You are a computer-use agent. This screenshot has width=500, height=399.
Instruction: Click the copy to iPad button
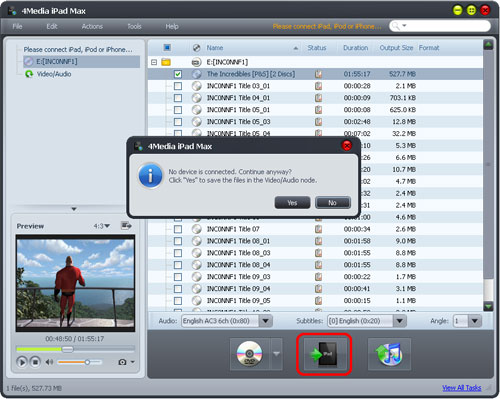[324, 354]
